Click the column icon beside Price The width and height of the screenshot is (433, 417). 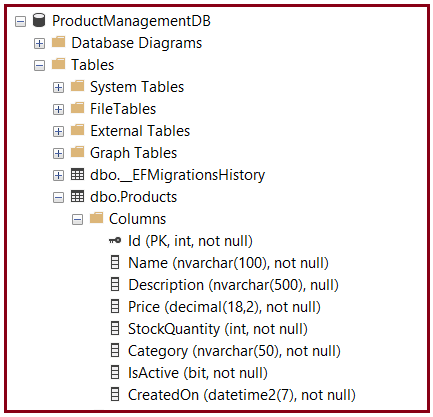click(x=115, y=306)
